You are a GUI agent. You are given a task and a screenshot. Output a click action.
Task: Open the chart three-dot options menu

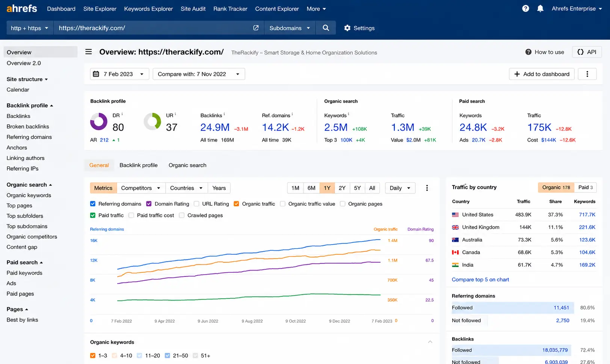pos(427,188)
